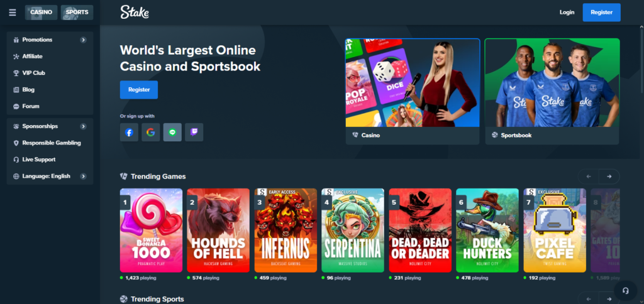
Task: Open the Language: English selector
Action: [50, 176]
